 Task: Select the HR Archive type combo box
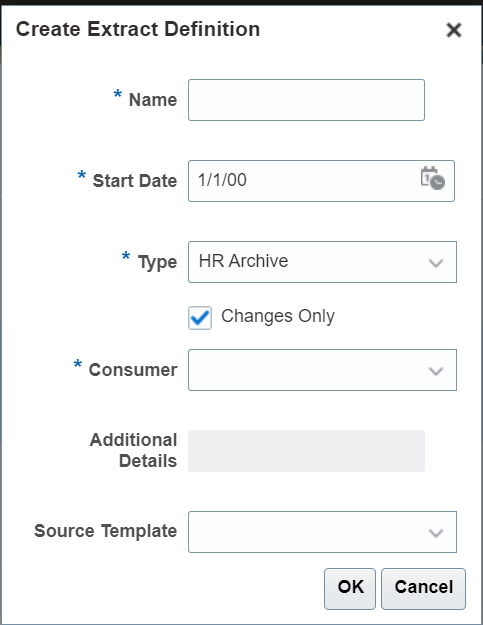point(322,262)
